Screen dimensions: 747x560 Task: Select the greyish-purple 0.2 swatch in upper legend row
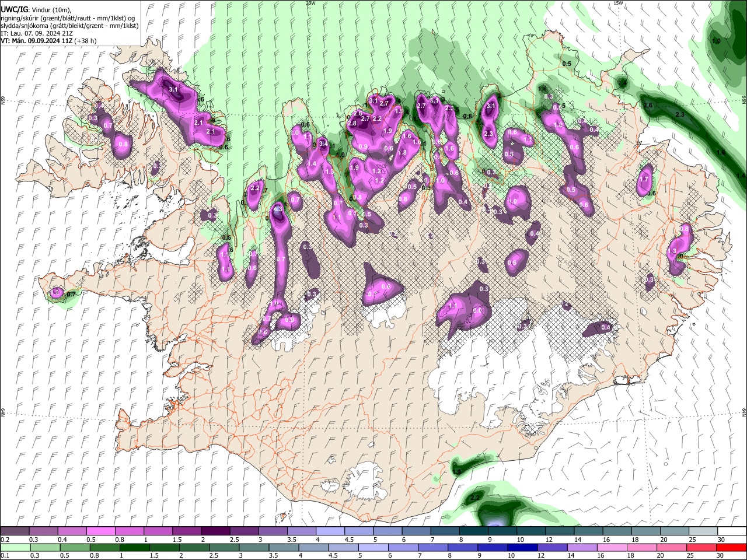15,531
